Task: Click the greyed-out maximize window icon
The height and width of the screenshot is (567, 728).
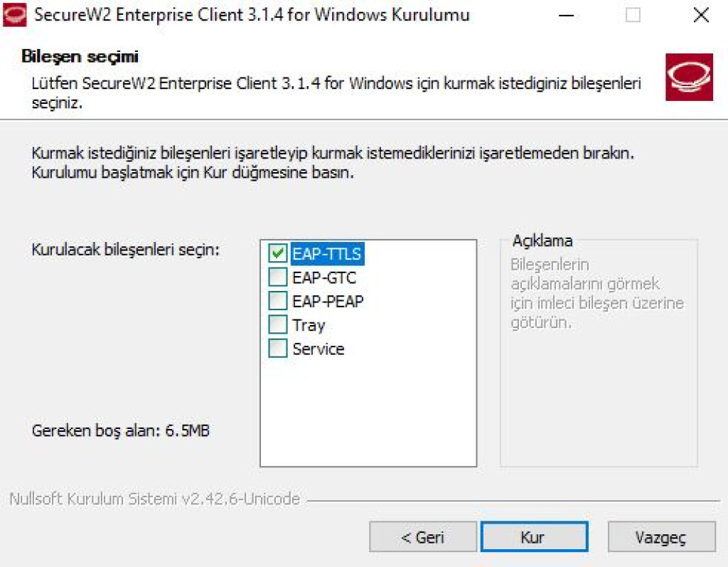Action: point(633,16)
